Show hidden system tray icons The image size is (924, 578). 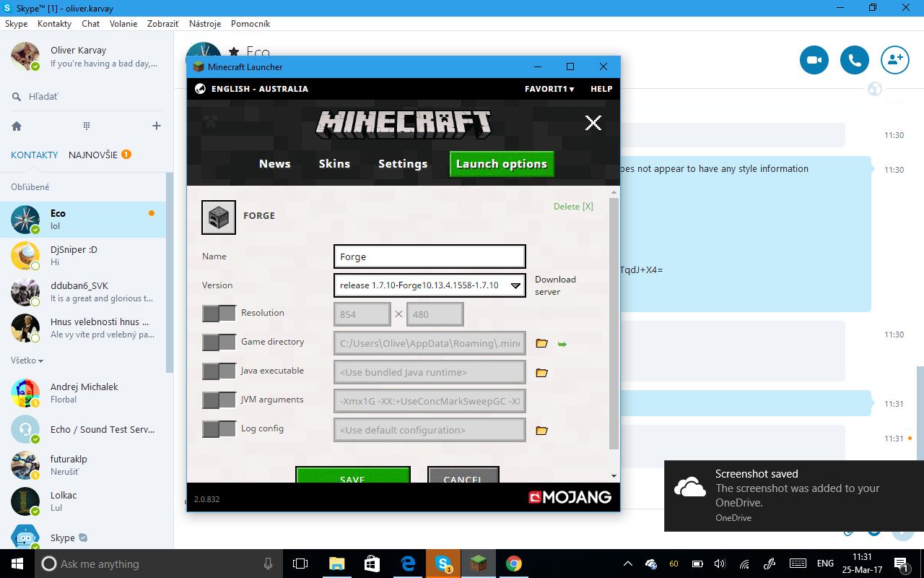pyautogui.click(x=627, y=564)
